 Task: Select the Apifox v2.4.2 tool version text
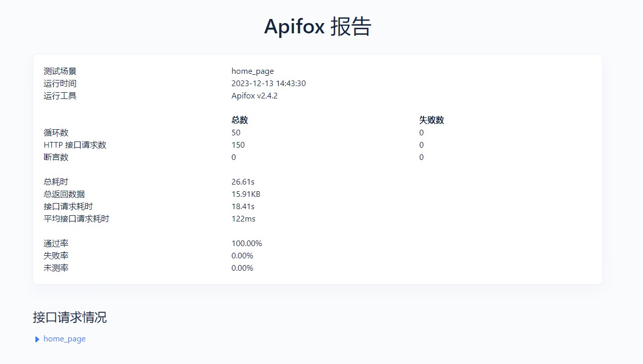point(255,96)
